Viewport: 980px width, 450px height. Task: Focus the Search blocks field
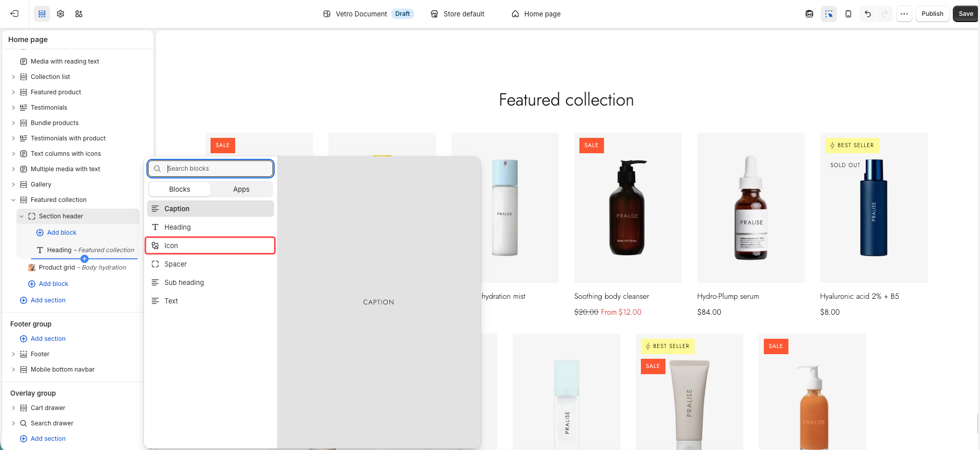(x=211, y=169)
